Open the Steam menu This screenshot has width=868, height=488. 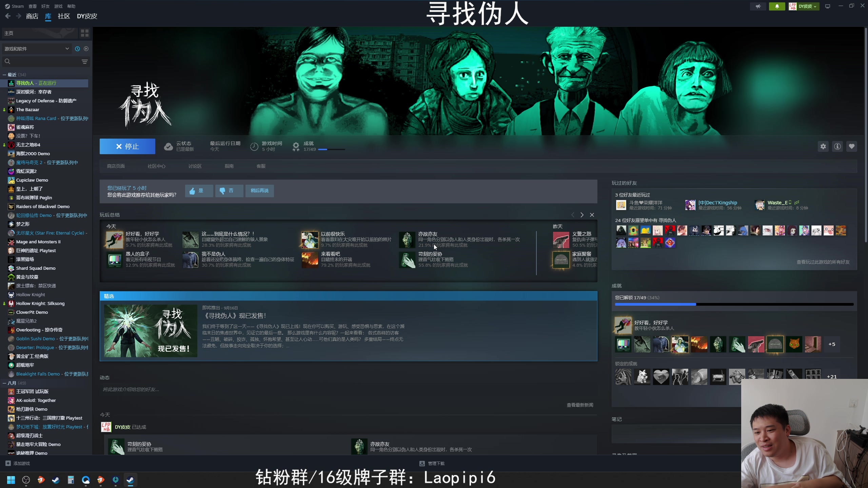(15, 6)
